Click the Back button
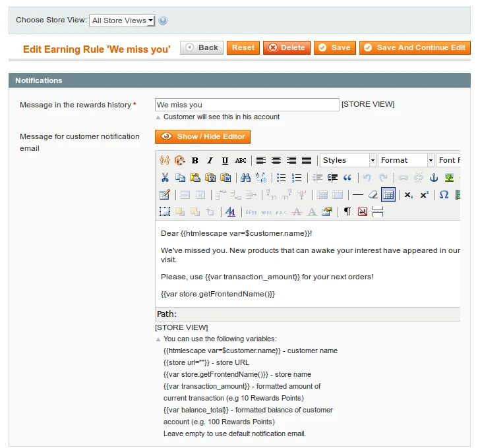This screenshot has width=478, height=448. click(201, 47)
